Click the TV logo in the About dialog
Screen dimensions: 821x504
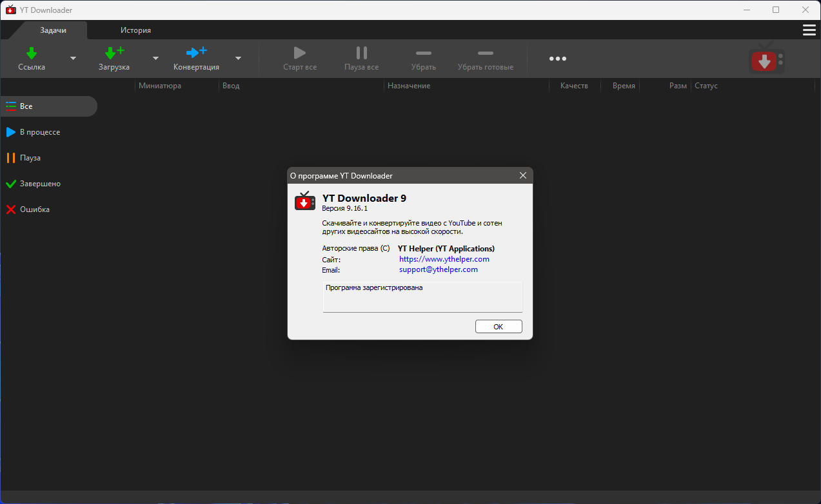pos(305,201)
